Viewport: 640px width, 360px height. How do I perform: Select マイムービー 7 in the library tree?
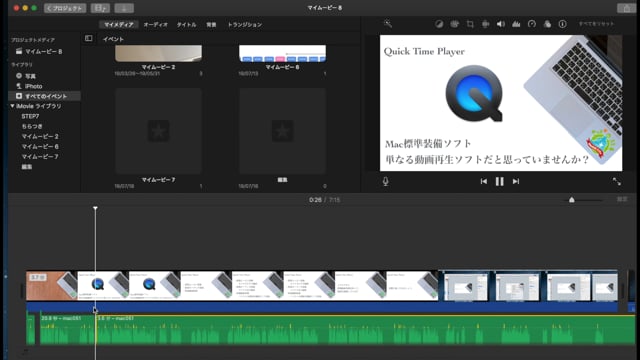pyautogui.click(x=40, y=157)
